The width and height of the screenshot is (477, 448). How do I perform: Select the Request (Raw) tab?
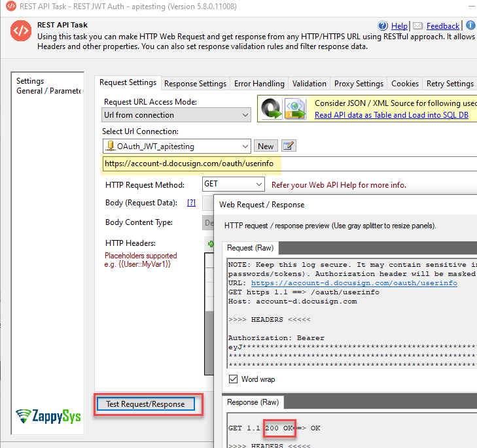(x=251, y=248)
